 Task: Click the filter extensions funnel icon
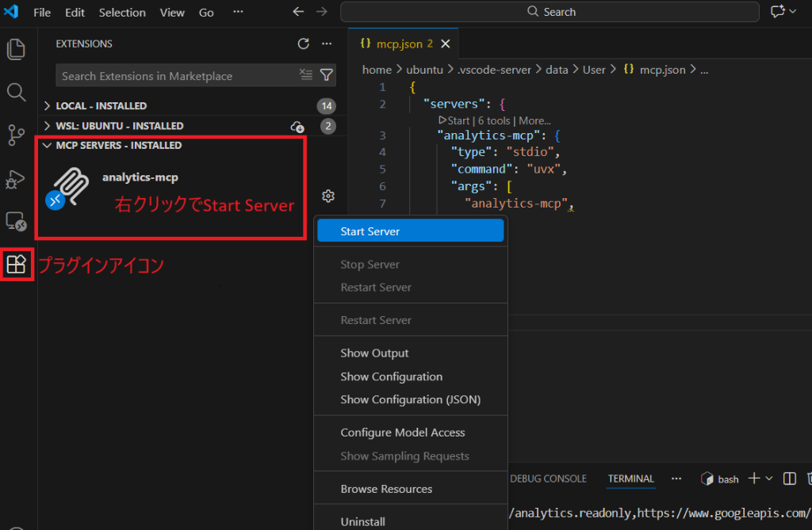click(327, 75)
